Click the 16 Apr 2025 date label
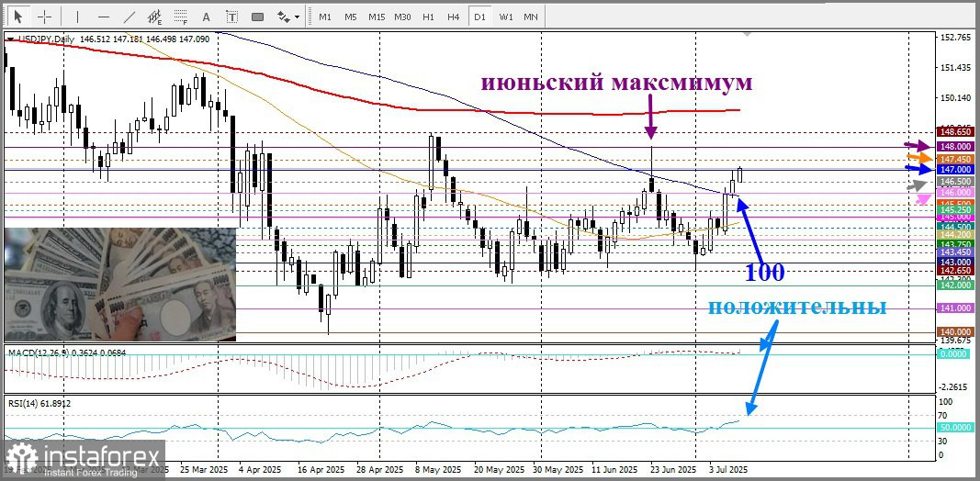Screen dimensions: 980x481 [x=321, y=469]
